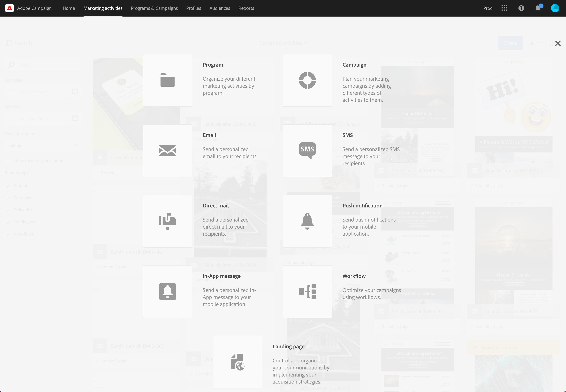
Task: Go to the Home tab
Action: coord(69,8)
